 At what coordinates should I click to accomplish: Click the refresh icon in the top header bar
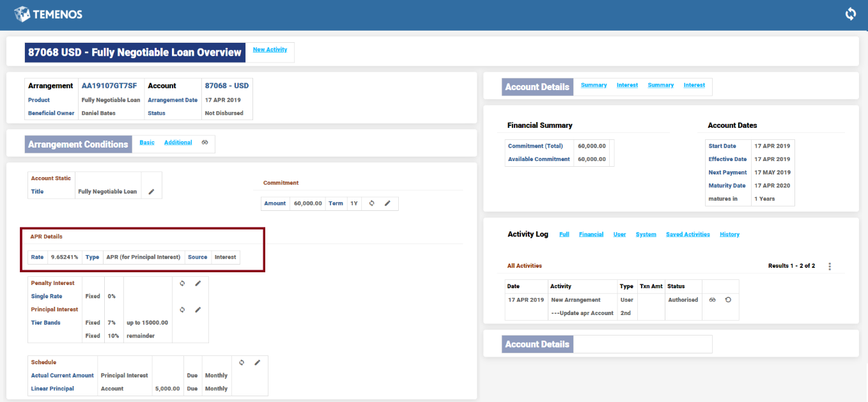coord(850,14)
